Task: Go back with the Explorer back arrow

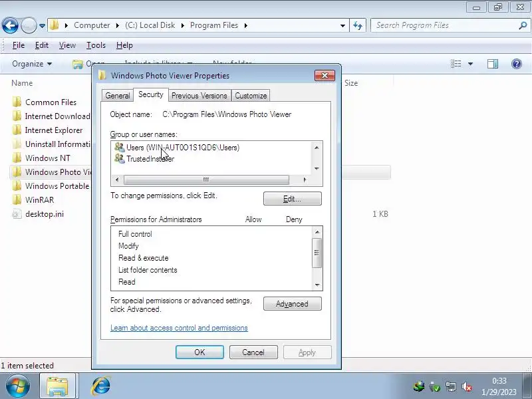Action: coord(10,25)
